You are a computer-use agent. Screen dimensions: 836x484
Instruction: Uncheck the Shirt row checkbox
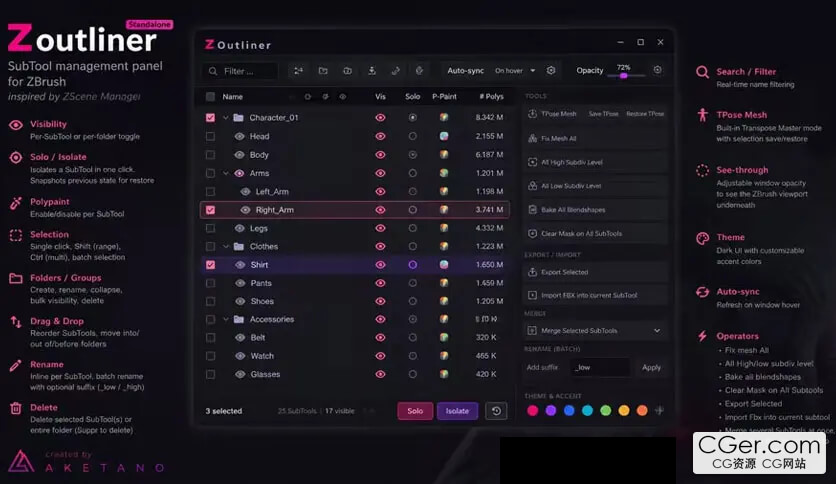211,264
